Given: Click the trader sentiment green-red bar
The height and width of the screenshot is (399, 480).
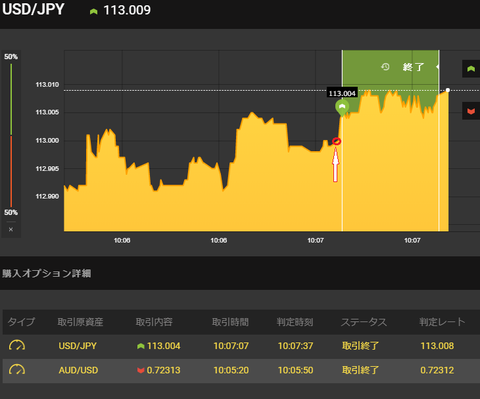Looking at the screenshot, I should click(x=11, y=135).
